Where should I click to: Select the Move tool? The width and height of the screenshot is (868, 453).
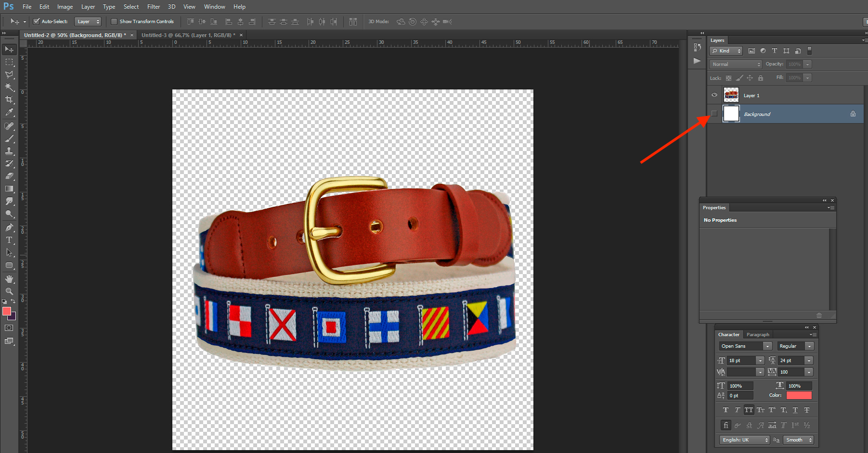[x=9, y=50]
